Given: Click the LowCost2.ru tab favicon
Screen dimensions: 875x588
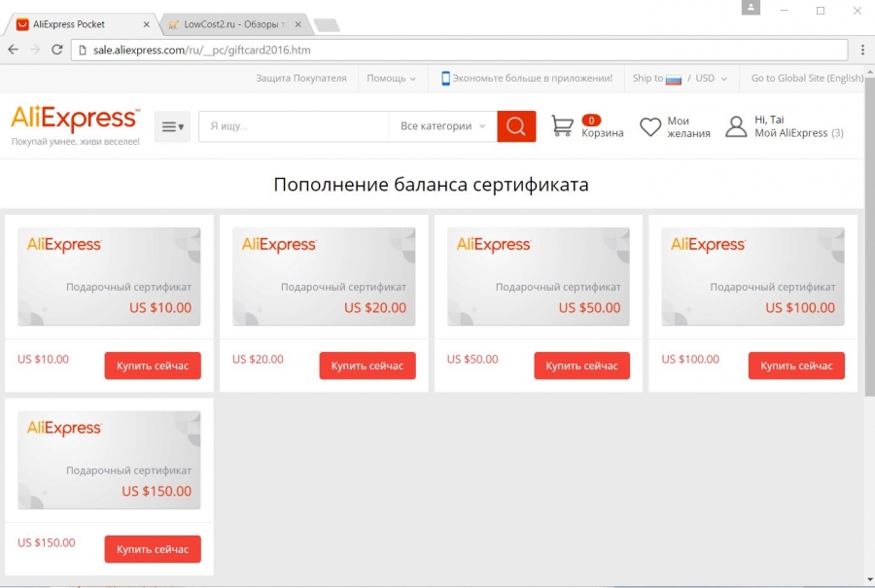Looking at the screenshot, I should [x=174, y=24].
